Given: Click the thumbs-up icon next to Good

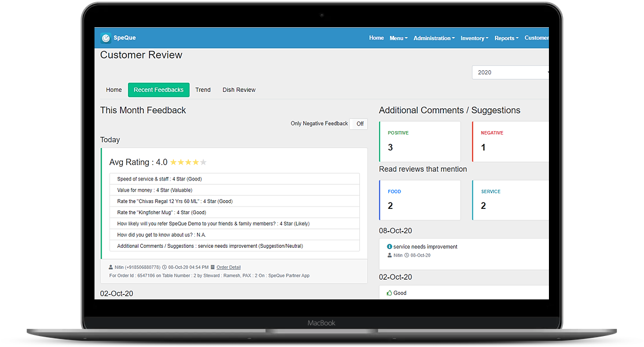Looking at the screenshot, I should click(390, 292).
